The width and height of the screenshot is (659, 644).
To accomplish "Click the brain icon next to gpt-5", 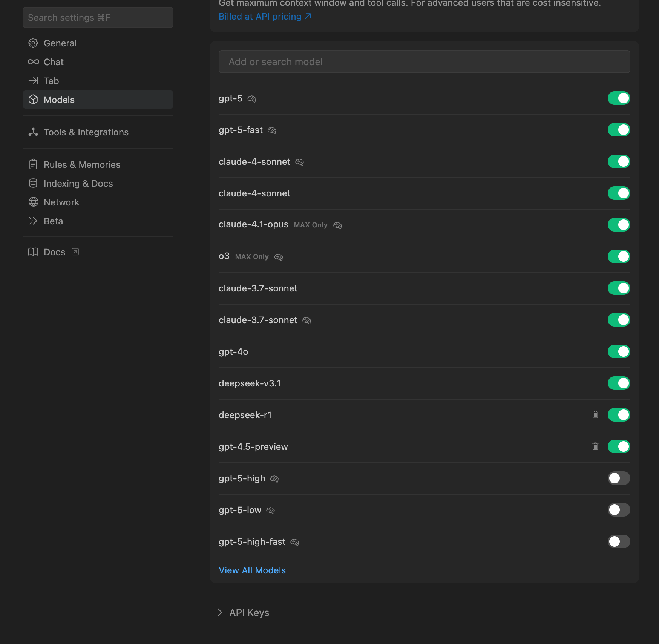I will (252, 99).
